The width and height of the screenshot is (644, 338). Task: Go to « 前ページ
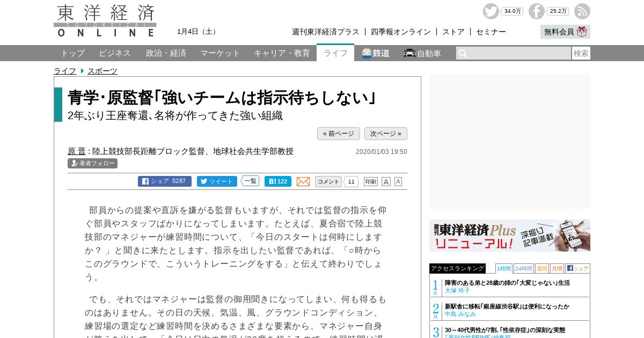point(339,134)
